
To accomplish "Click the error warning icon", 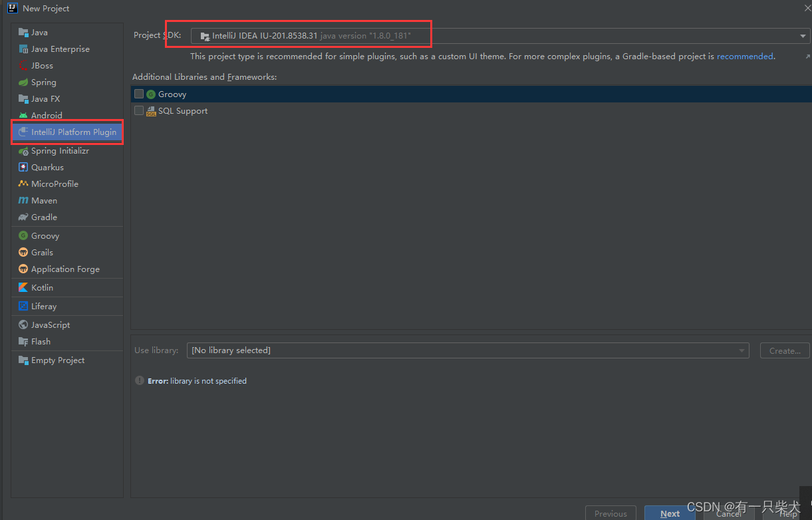I will [140, 380].
